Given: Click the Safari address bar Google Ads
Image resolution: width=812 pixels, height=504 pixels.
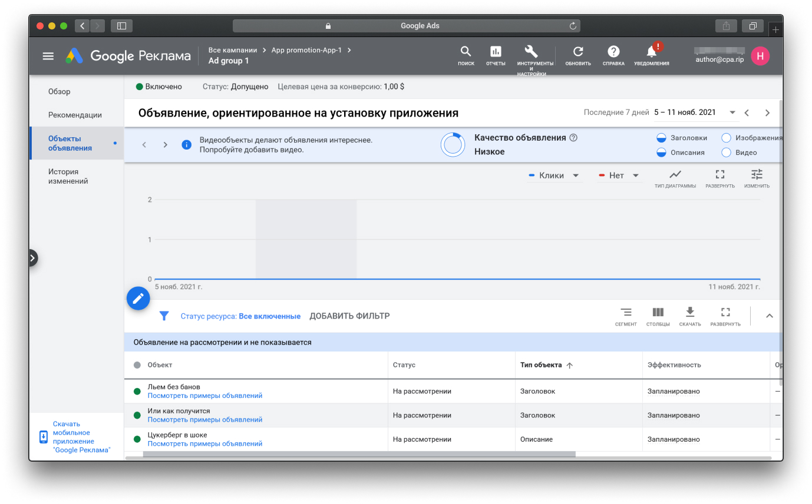Looking at the screenshot, I should pos(407,26).
